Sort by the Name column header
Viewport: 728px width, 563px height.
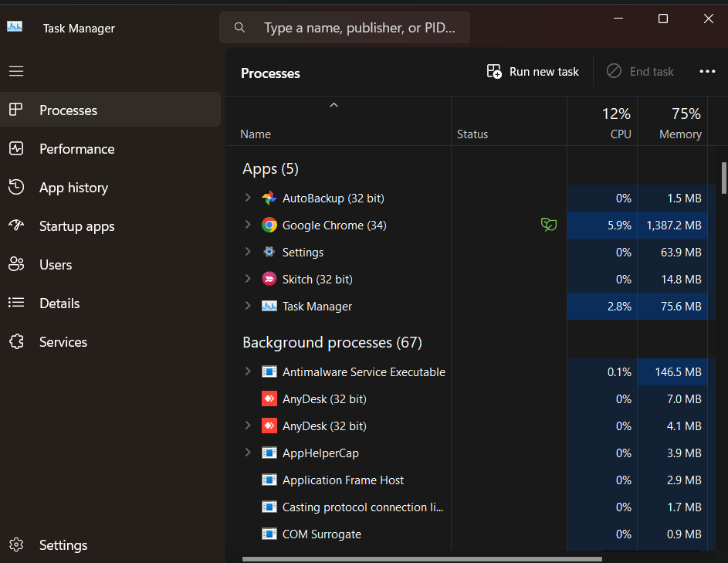point(338,121)
